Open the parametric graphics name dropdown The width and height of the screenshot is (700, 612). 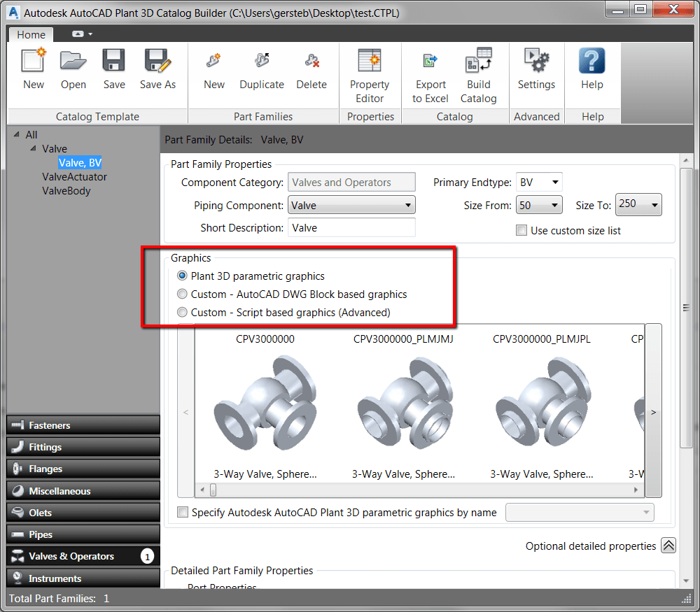(580, 512)
